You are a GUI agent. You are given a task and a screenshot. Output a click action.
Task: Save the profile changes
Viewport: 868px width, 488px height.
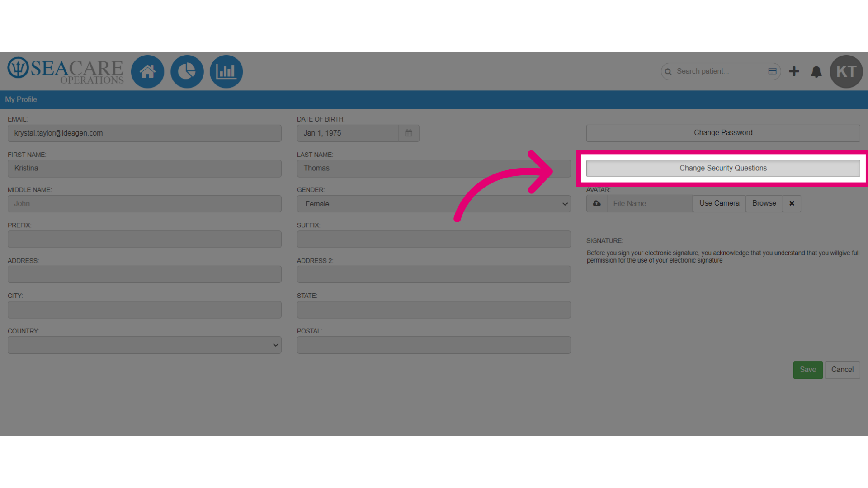[808, 370]
